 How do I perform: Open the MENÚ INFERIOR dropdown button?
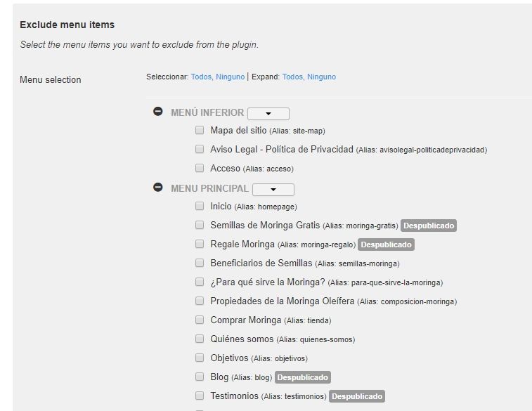click(268, 114)
